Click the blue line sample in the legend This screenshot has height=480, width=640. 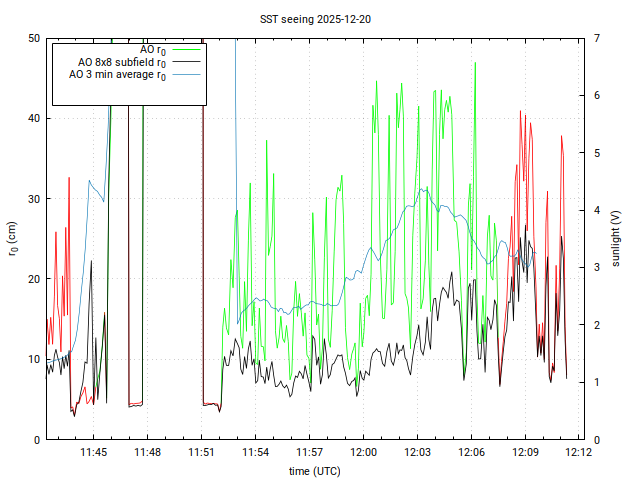coord(186,75)
